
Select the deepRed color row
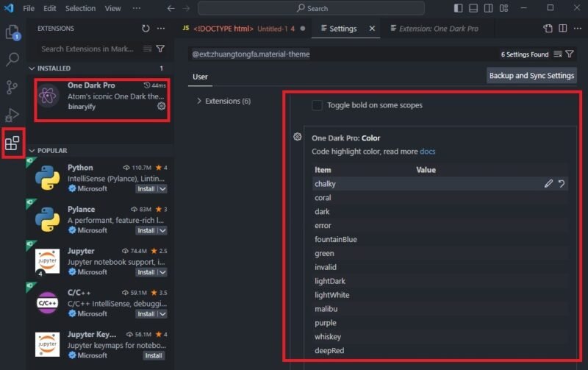point(440,350)
